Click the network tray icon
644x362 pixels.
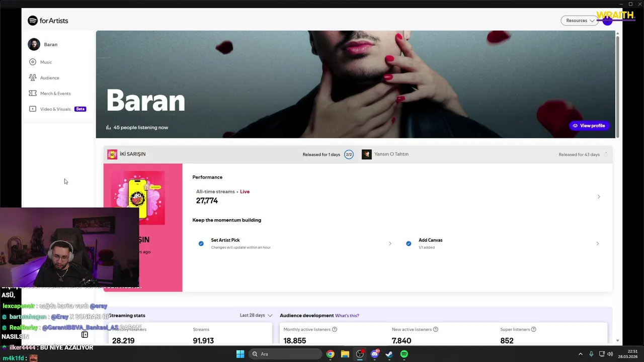602,354
